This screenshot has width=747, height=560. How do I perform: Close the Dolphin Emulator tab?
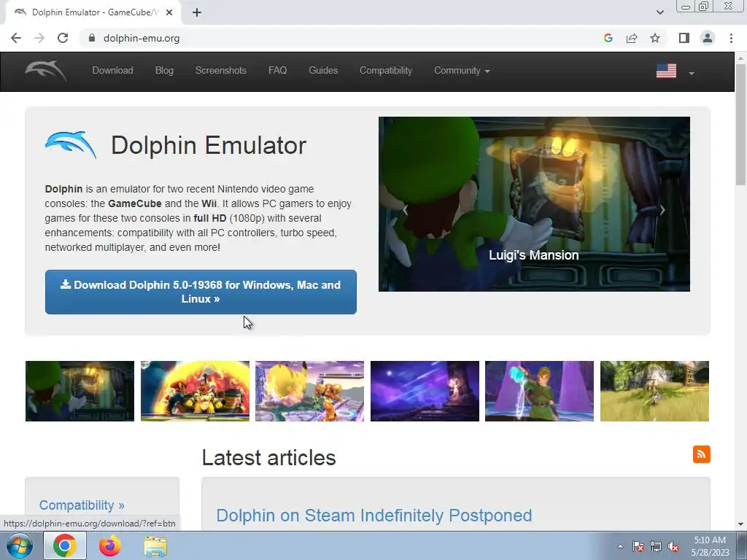(x=169, y=12)
